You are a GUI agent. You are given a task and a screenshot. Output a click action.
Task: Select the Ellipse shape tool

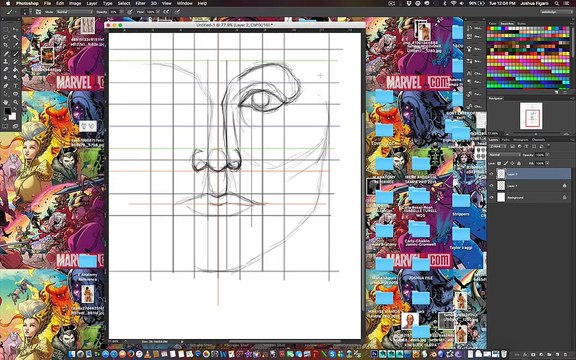[15, 94]
